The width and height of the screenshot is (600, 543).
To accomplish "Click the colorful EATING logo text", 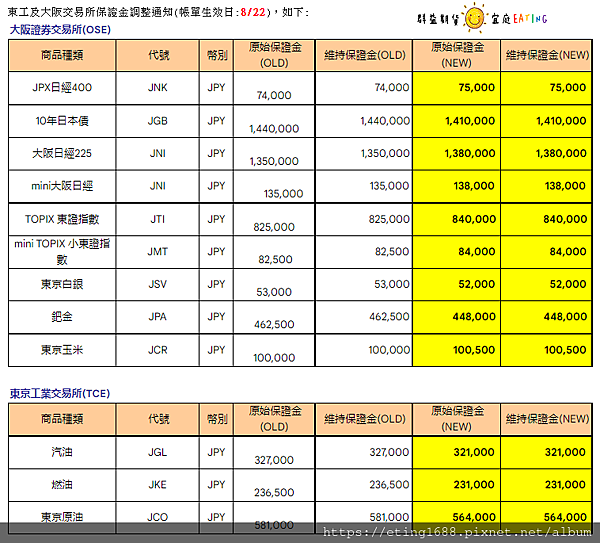I will [530, 18].
